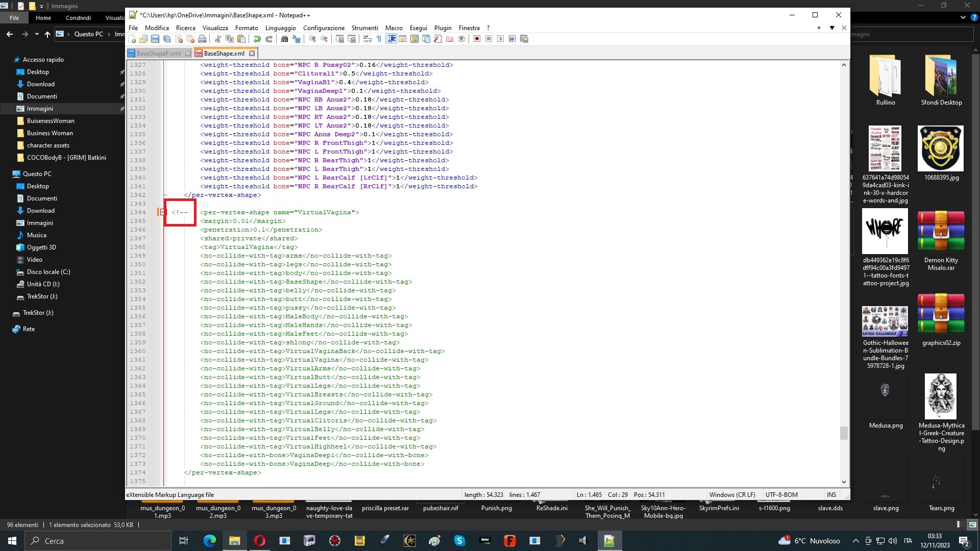Image resolution: width=980 pixels, height=551 pixels.
Task: Open the Linguaggio menu
Action: pyautogui.click(x=280, y=28)
